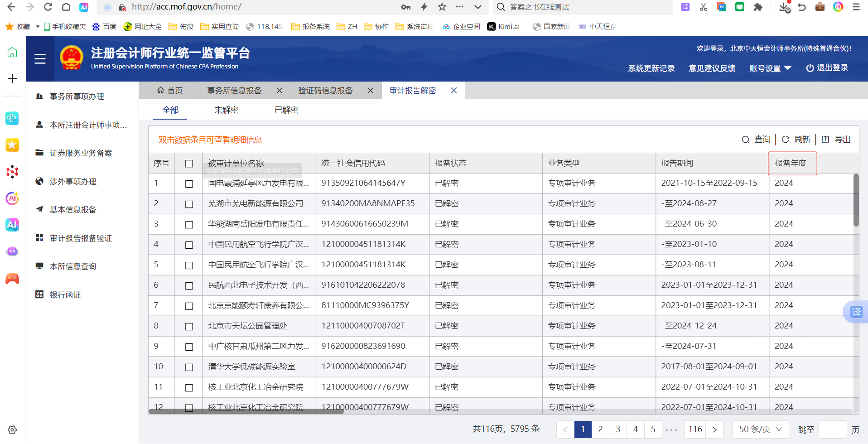Image resolution: width=868 pixels, height=444 pixels.
Task: Click the browser bookmark star icon
Action: (x=442, y=7)
